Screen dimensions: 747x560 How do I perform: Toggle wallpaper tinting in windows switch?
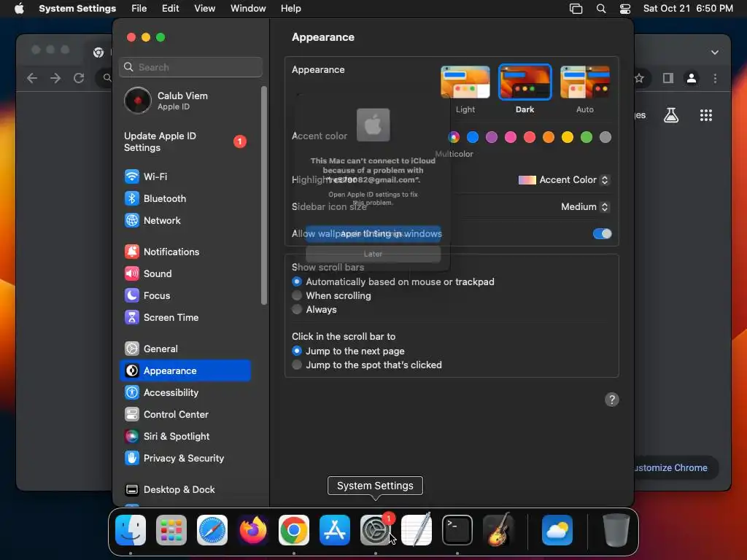tap(602, 234)
